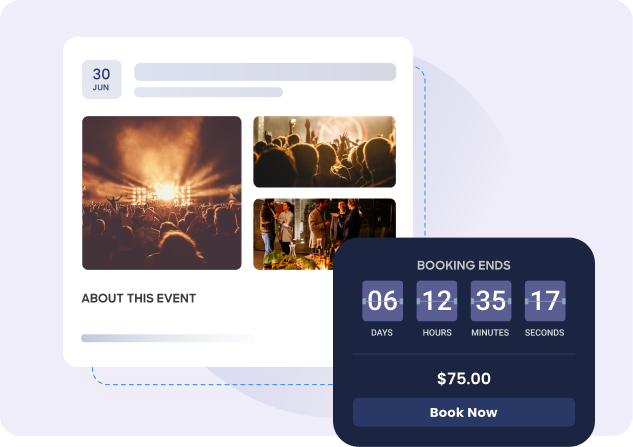Open the crowd with raised hands photo
The image size is (633, 447).
324,152
